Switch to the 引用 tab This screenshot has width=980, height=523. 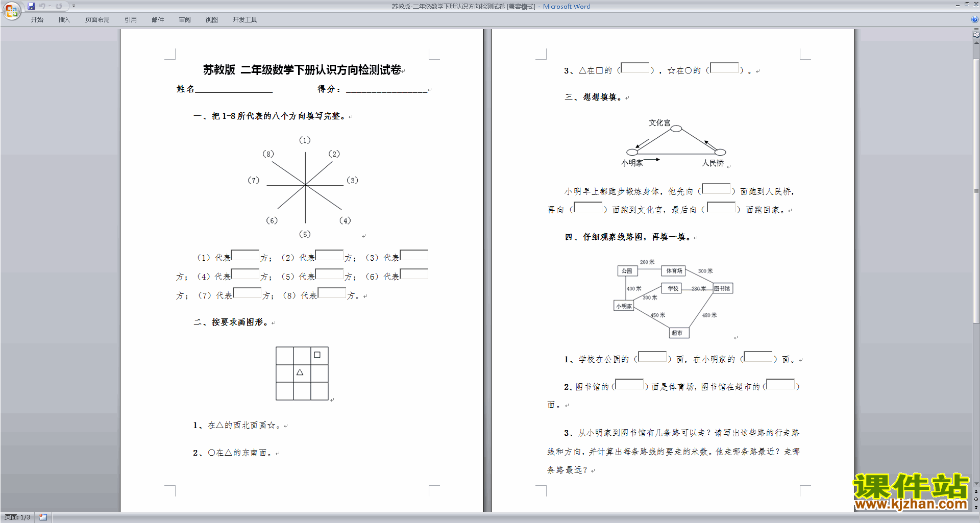point(131,20)
